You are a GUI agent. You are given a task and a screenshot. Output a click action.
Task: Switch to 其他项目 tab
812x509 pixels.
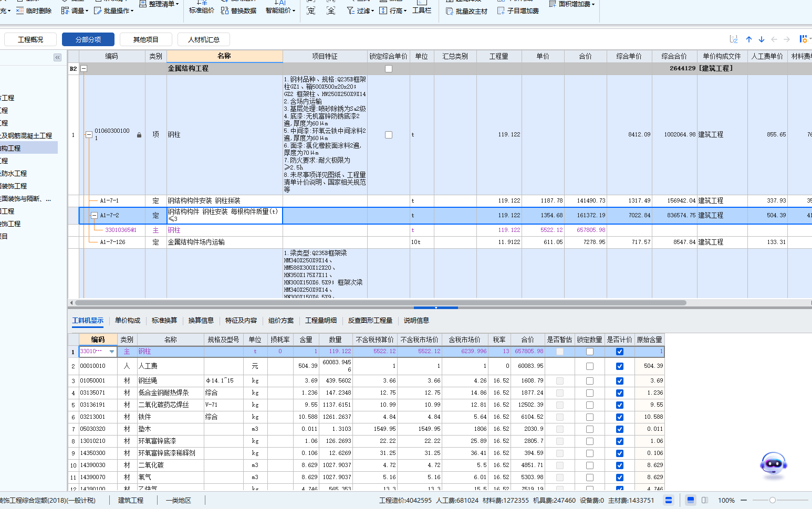[145, 39]
